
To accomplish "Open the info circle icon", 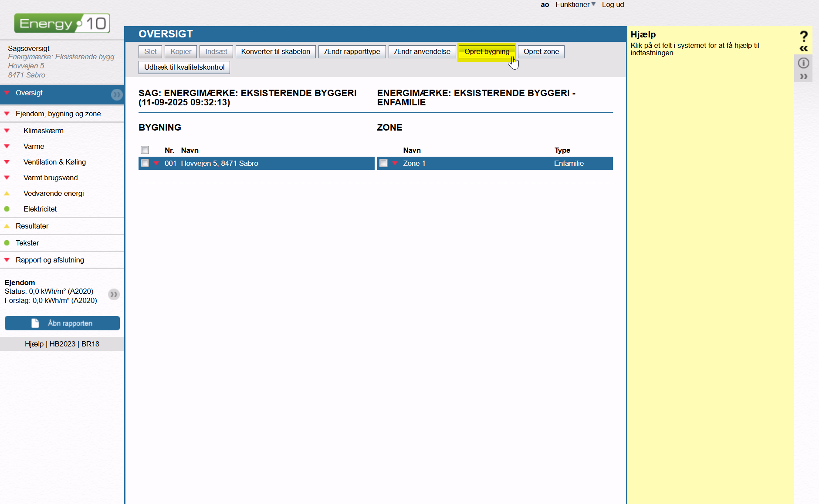I will [x=803, y=63].
